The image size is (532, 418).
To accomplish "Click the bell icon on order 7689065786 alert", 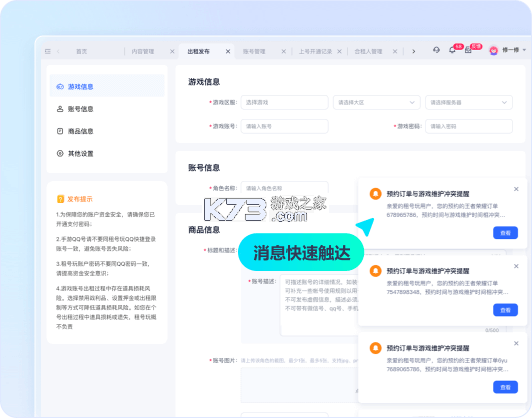I will [x=376, y=348].
